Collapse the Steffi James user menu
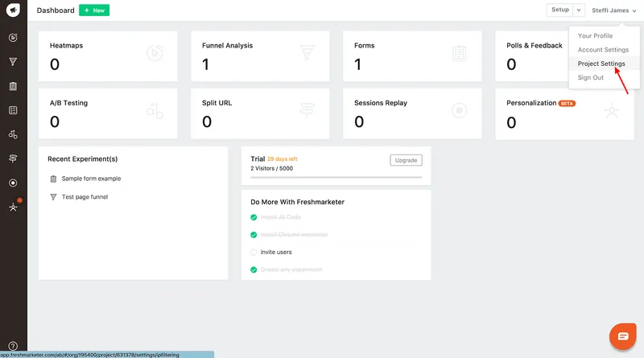The image size is (644, 358). tap(614, 10)
